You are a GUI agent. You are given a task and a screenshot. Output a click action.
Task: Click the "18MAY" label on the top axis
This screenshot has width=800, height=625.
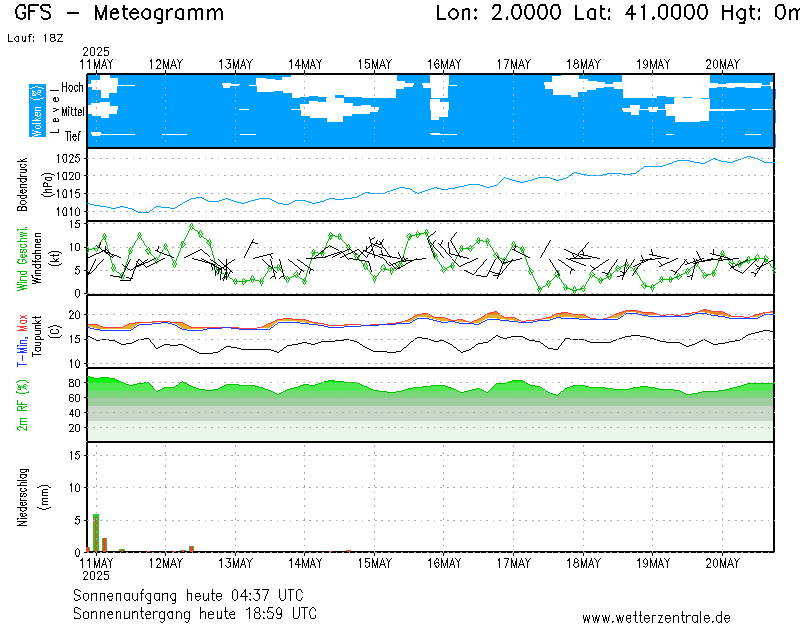pos(583,65)
